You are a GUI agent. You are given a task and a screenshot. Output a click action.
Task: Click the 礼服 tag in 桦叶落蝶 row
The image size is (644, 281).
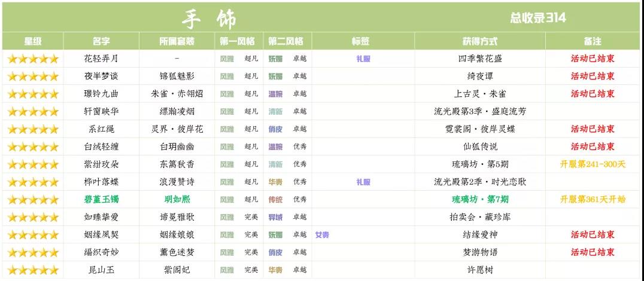tap(363, 182)
